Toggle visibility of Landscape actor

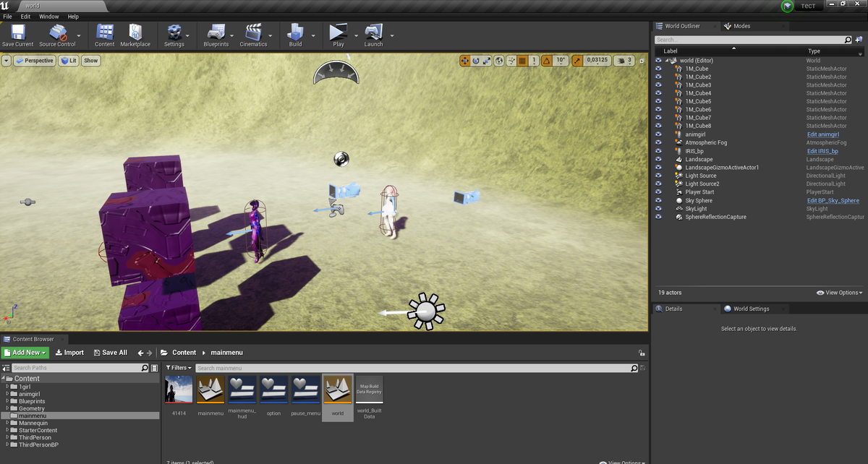658,159
